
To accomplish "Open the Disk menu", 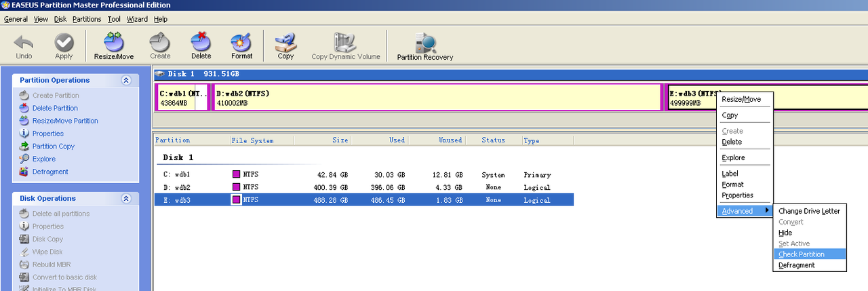I will point(60,19).
